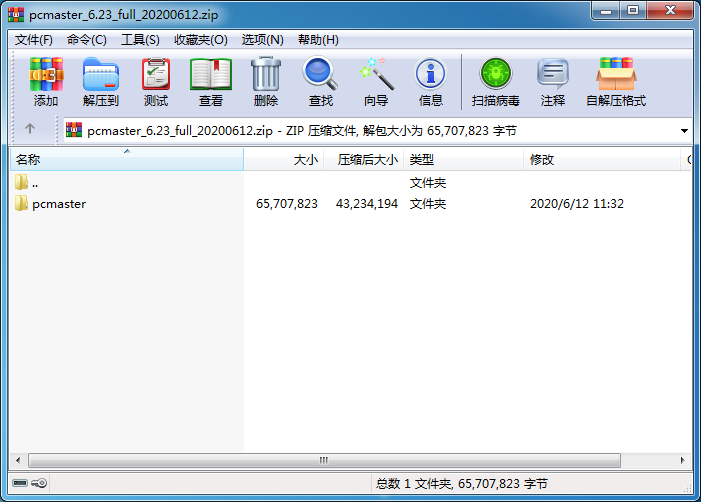
Task: Open the 选项(N) menu
Action: (262, 40)
